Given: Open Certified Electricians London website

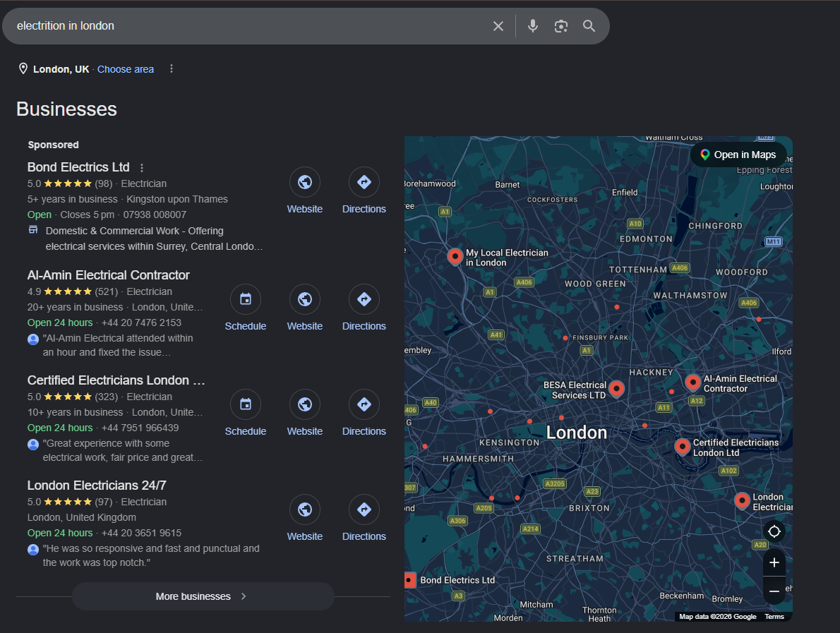Looking at the screenshot, I should [305, 404].
